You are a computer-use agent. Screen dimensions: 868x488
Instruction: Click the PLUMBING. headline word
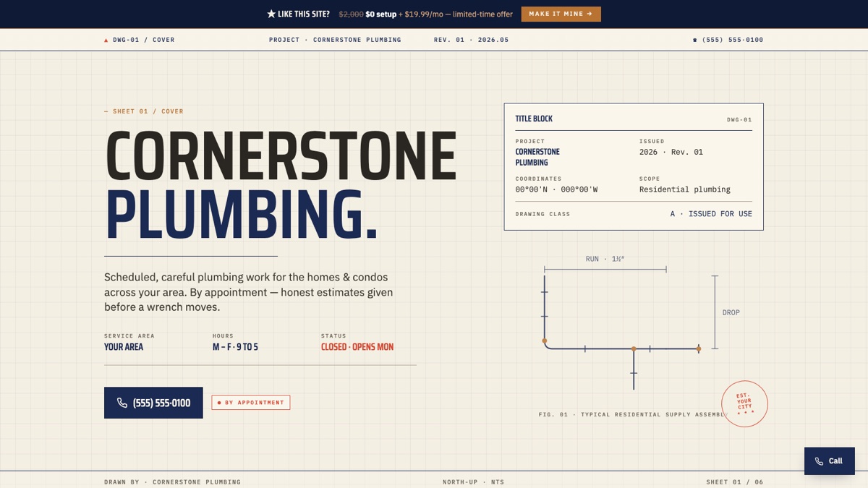point(242,215)
